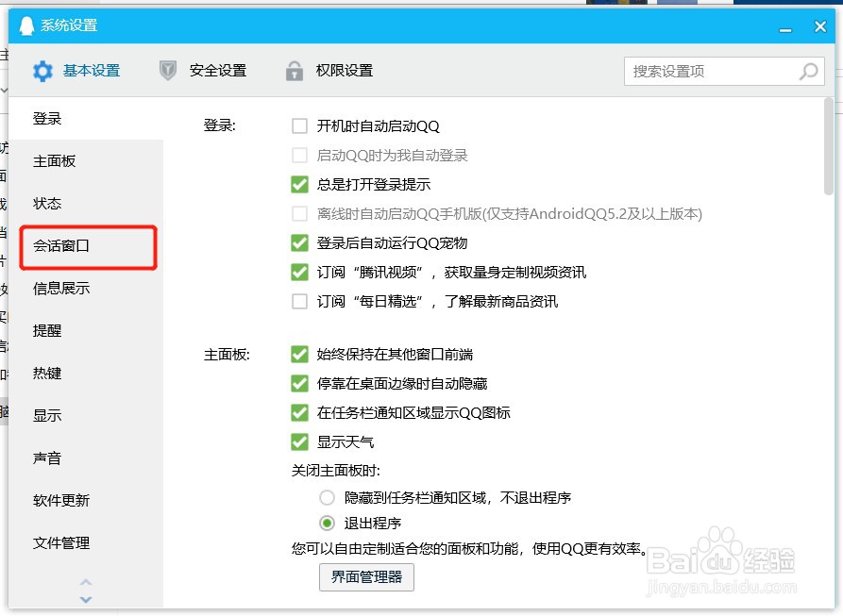This screenshot has width=843, height=616.
Task: Select 热键 in the sidebar
Action: [x=86, y=374]
